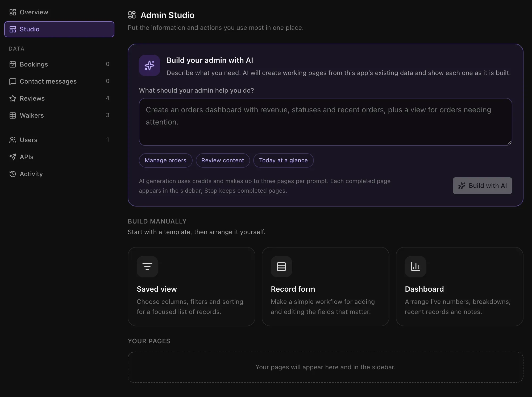Screen dimensions: 532x397
Task: Click the Record form rows icon
Action: tap(281, 267)
